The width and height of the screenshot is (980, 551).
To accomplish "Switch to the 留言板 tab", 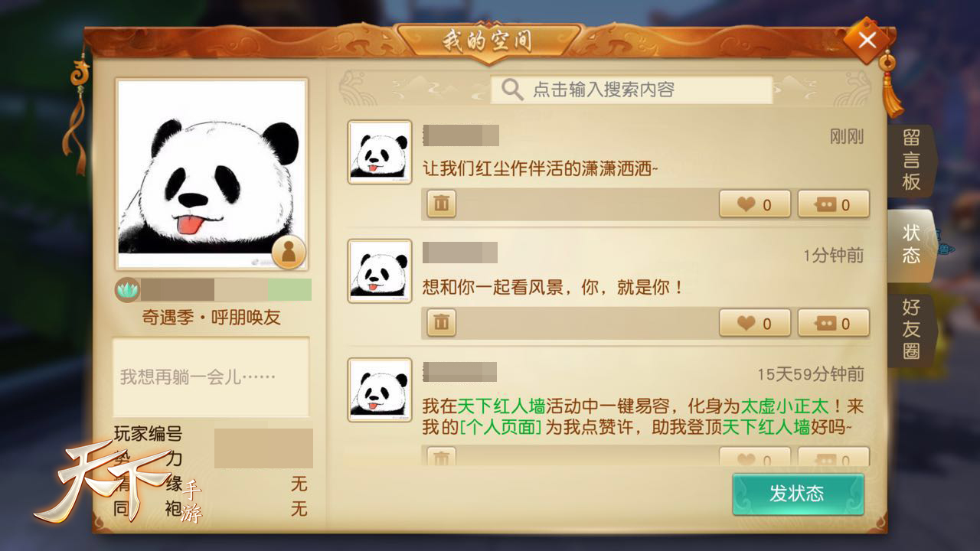I will (x=911, y=160).
